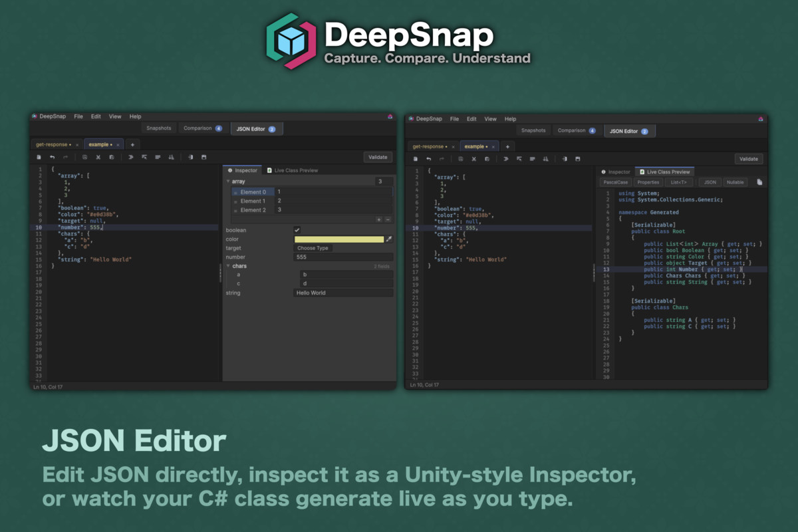Click the chars c field containing d
798x532 pixels.
click(x=346, y=283)
